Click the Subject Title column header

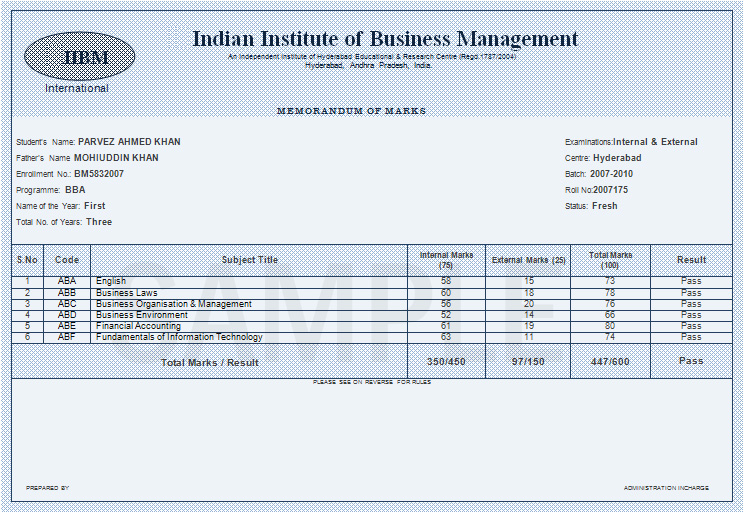click(x=250, y=260)
